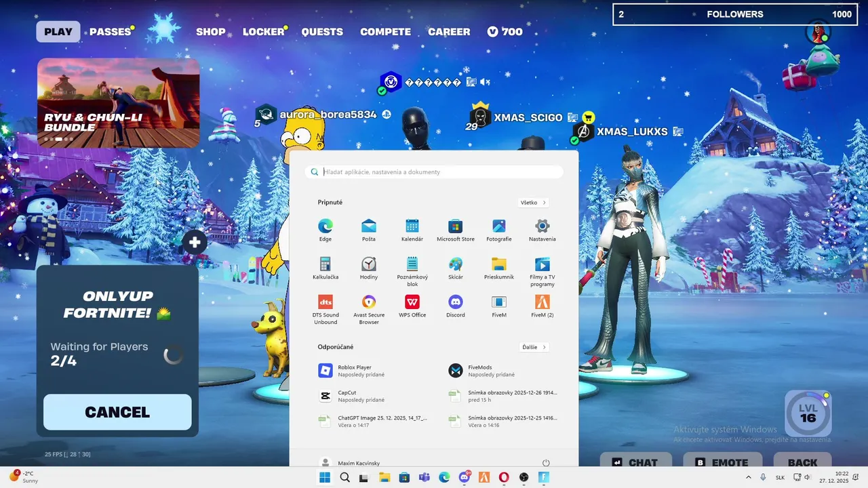Open weather widget showing -2°C Sunny
The image size is (868, 488).
tap(24, 477)
